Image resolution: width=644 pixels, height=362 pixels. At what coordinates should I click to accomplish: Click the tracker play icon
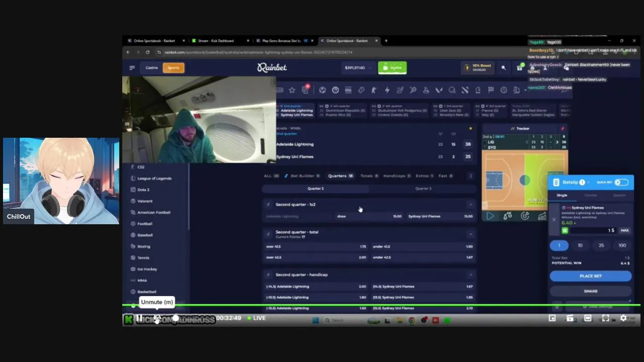pyautogui.click(x=490, y=216)
